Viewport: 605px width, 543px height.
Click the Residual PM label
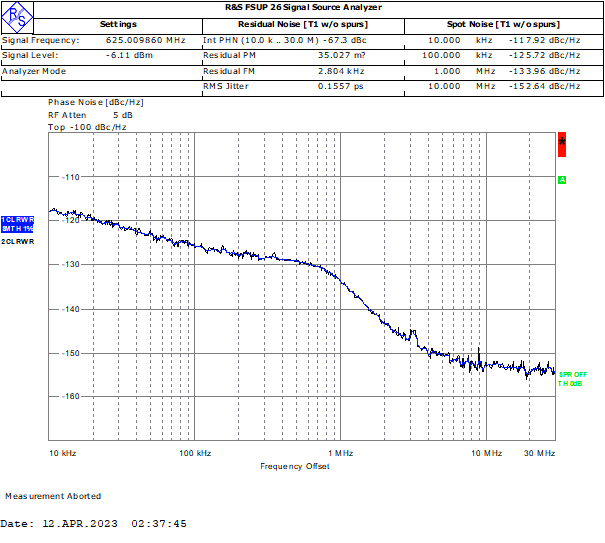(x=229, y=55)
